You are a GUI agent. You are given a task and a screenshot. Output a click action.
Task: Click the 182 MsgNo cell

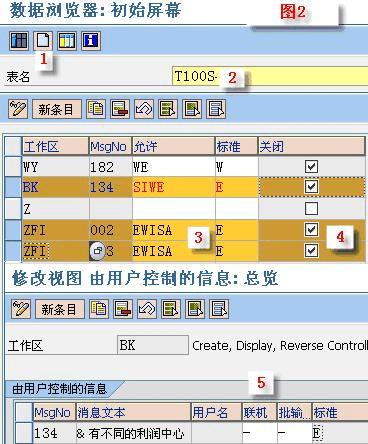[x=110, y=166]
